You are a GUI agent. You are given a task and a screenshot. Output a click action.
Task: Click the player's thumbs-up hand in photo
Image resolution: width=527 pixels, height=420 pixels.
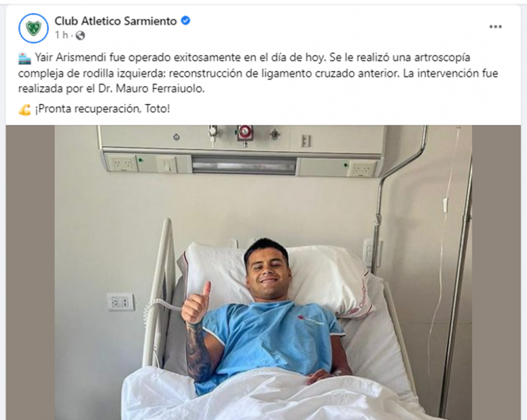point(196,303)
